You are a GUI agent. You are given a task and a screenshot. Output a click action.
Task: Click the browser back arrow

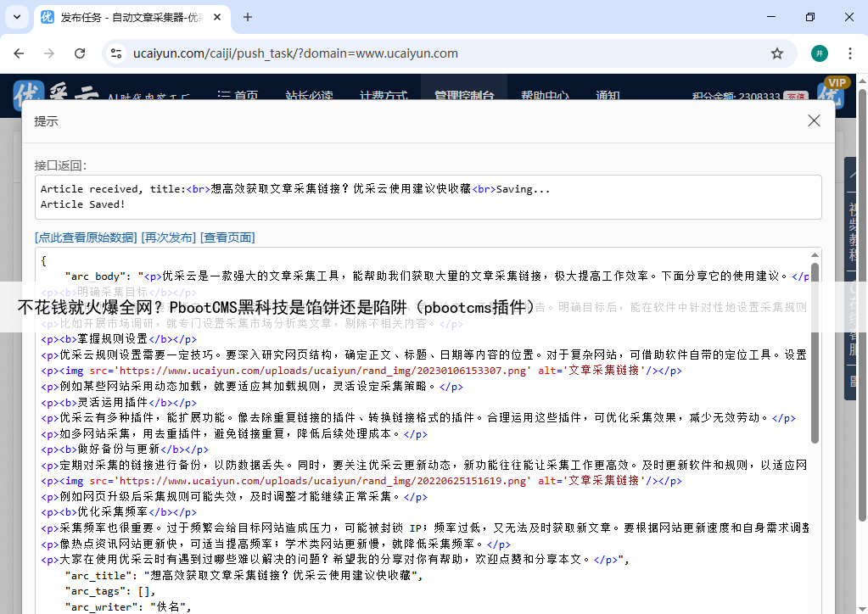click(19, 53)
